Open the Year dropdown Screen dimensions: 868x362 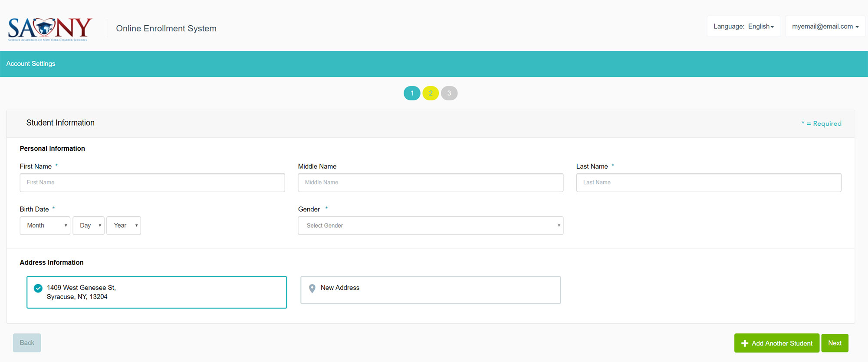pos(124,226)
